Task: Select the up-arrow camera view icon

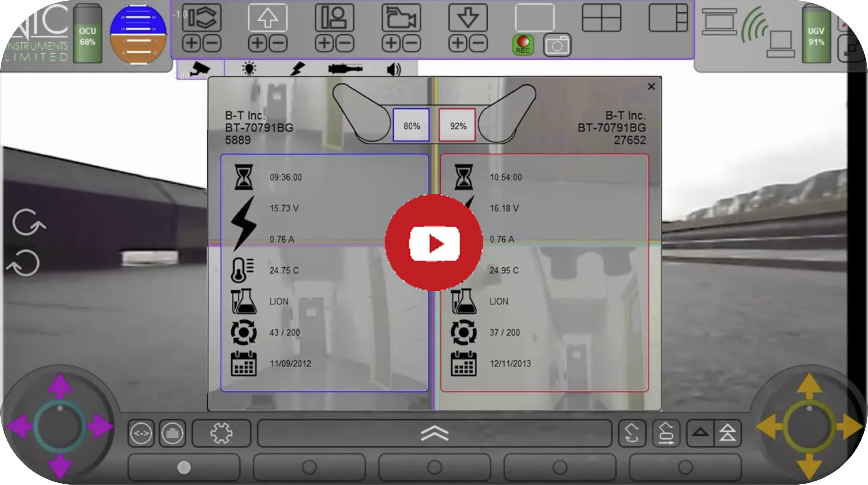Action: 268,18
